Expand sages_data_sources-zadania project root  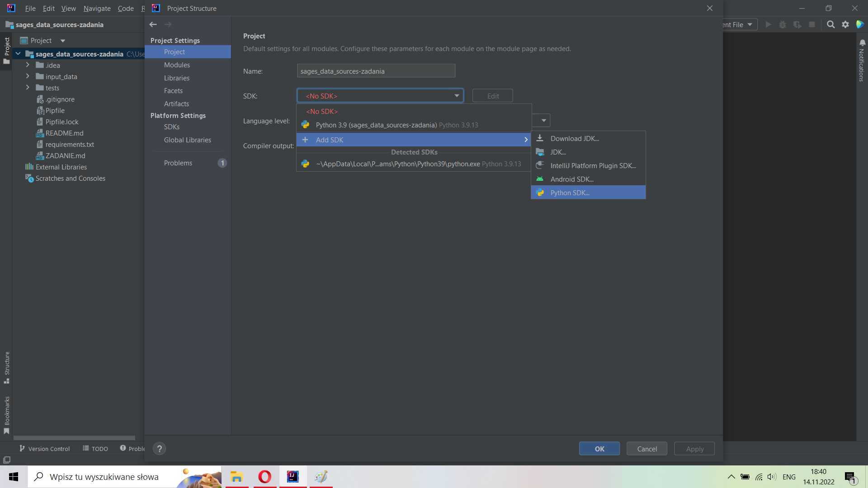tap(20, 54)
